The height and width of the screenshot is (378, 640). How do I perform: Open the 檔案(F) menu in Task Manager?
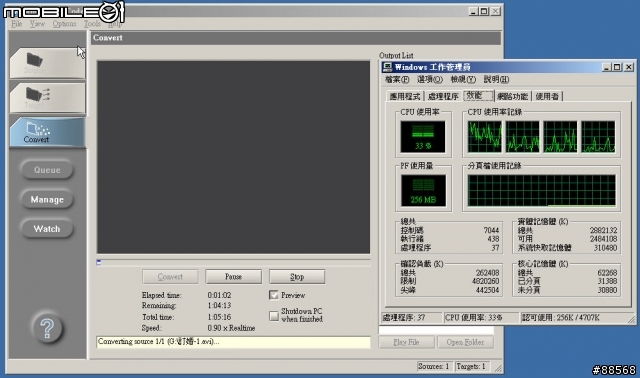click(x=397, y=80)
